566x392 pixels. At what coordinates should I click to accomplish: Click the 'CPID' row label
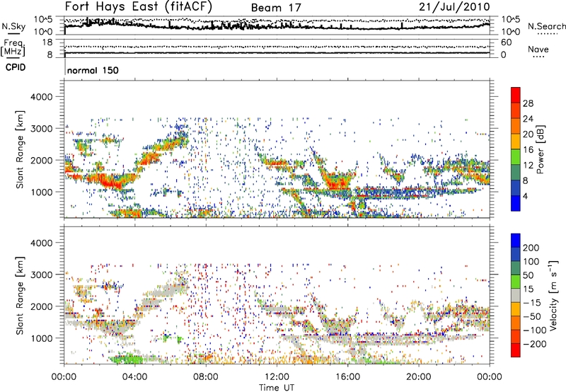point(16,67)
